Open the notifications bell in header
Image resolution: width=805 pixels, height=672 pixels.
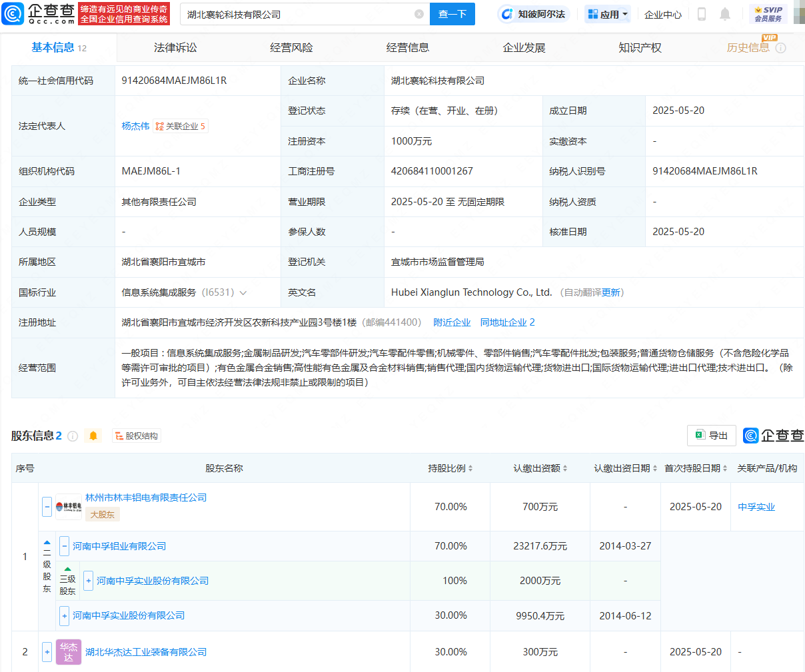pyautogui.click(x=725, y=14)
